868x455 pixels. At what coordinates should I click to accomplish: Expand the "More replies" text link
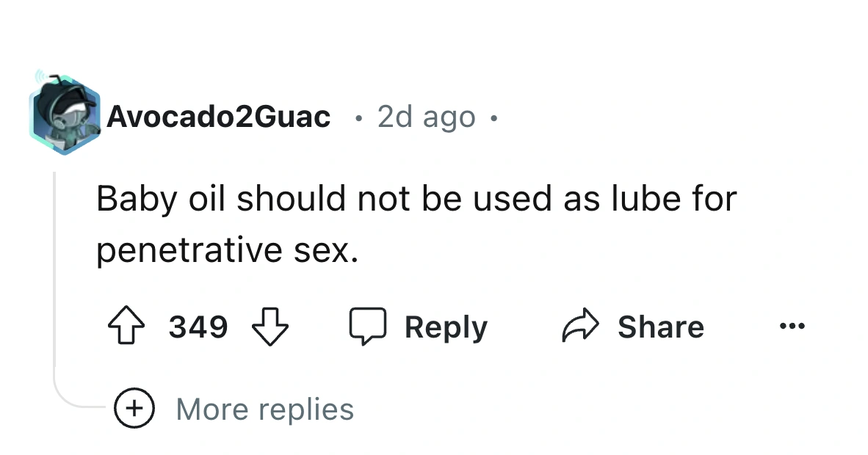264,409
